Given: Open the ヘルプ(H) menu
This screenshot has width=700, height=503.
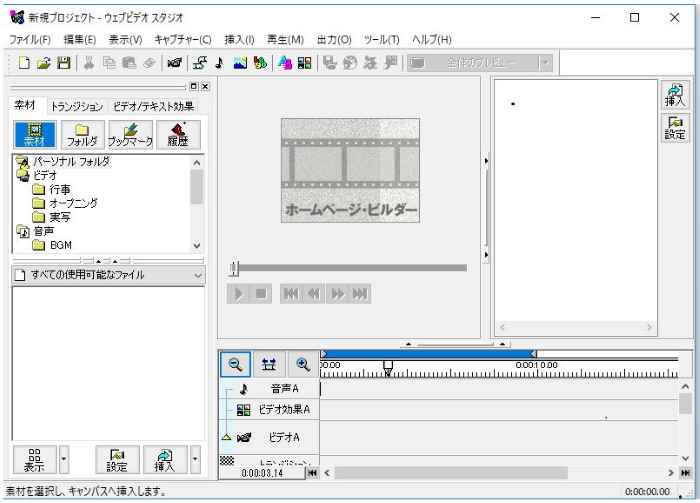Looking at the screenshot, I should pos(432,40).
